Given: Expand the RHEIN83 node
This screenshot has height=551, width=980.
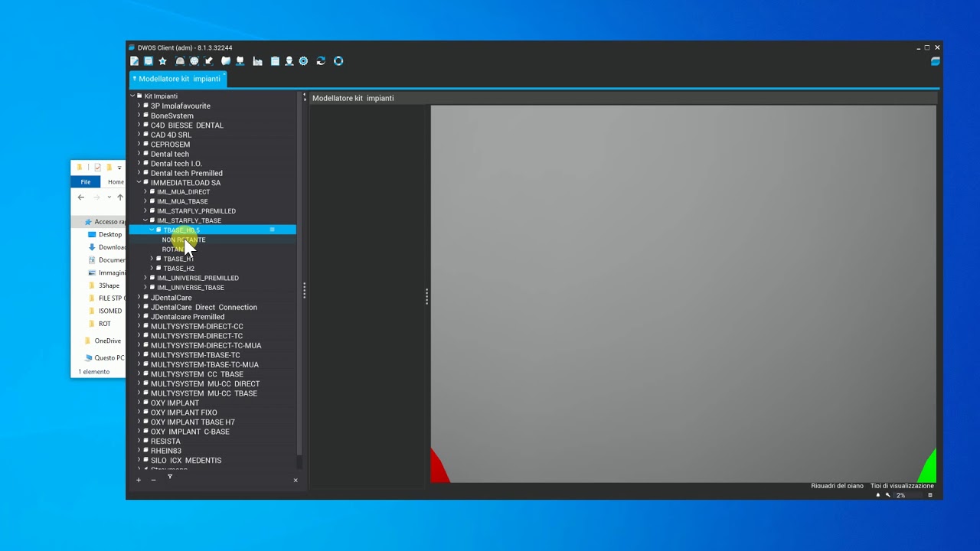Looking at the screenshot, I should (139, 451).
